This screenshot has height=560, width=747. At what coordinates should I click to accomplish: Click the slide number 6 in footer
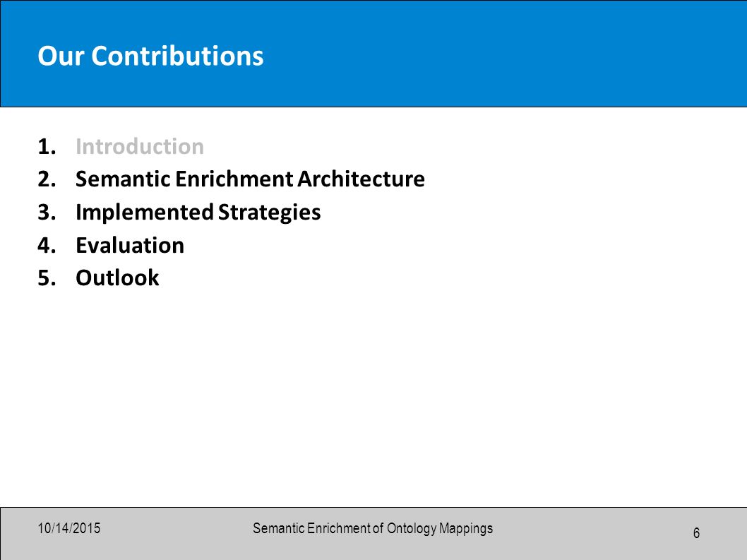(696, 533)
